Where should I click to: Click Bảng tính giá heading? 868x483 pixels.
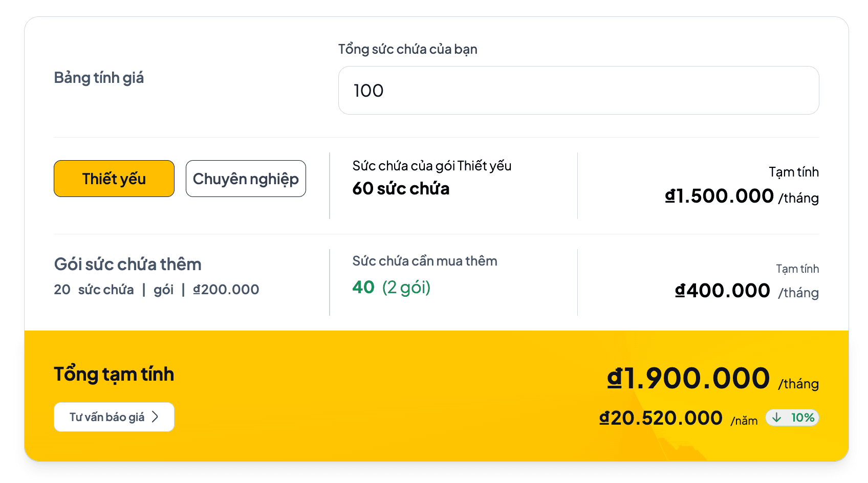point(99,78)
